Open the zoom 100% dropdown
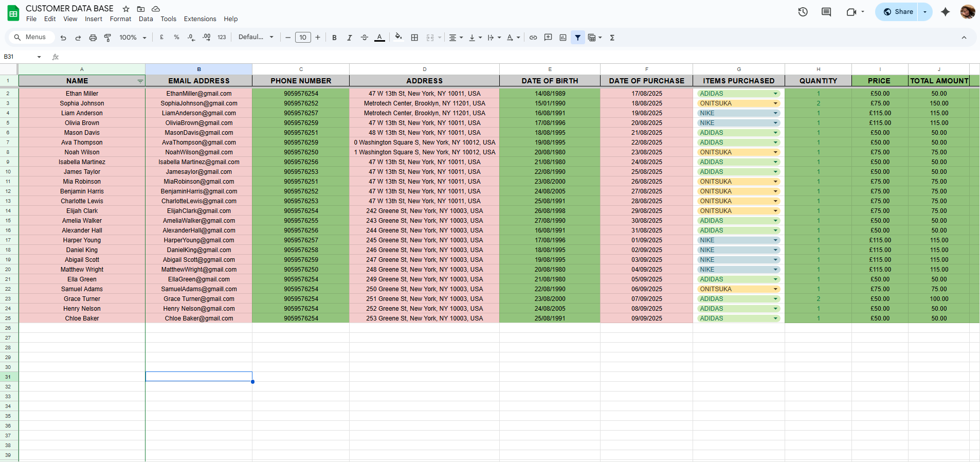Image resolution: width=980 pixels, height=462 pixels. (133, 38)
